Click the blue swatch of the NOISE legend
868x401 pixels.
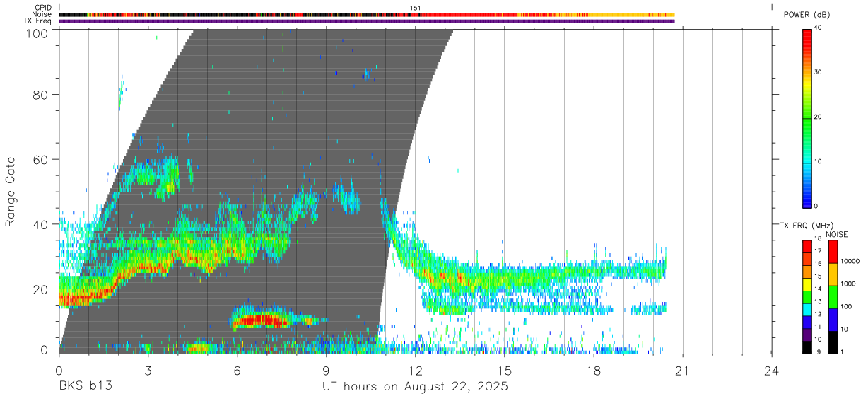(832, 320)
